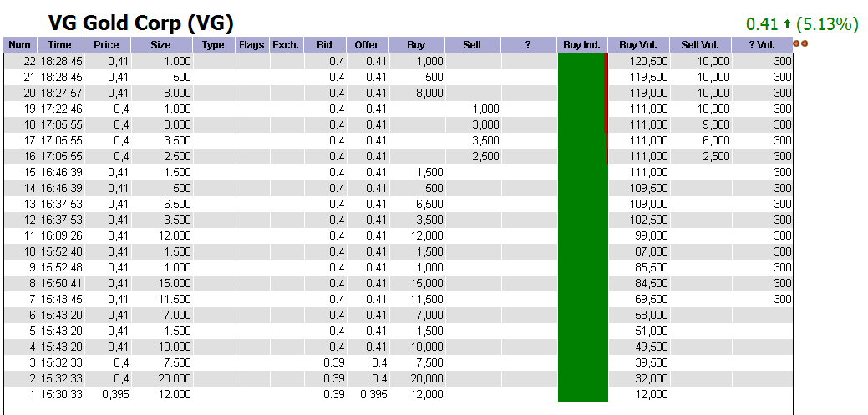Sort trades by the Num column header
Viewport: 868px width, 415px height.
click(x=21, y=45)
